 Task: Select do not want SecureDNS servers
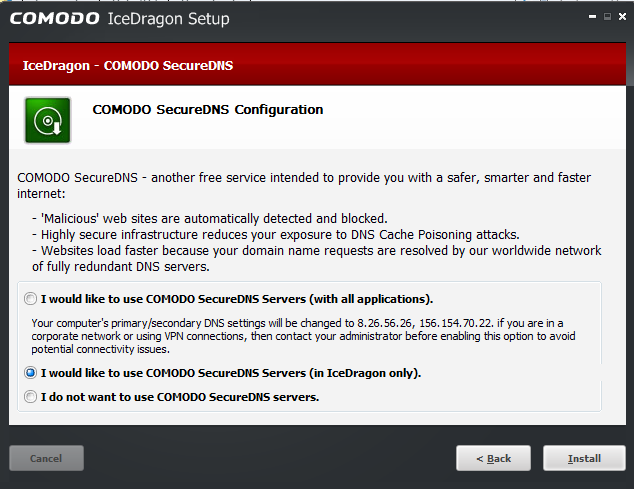point(31,397)
